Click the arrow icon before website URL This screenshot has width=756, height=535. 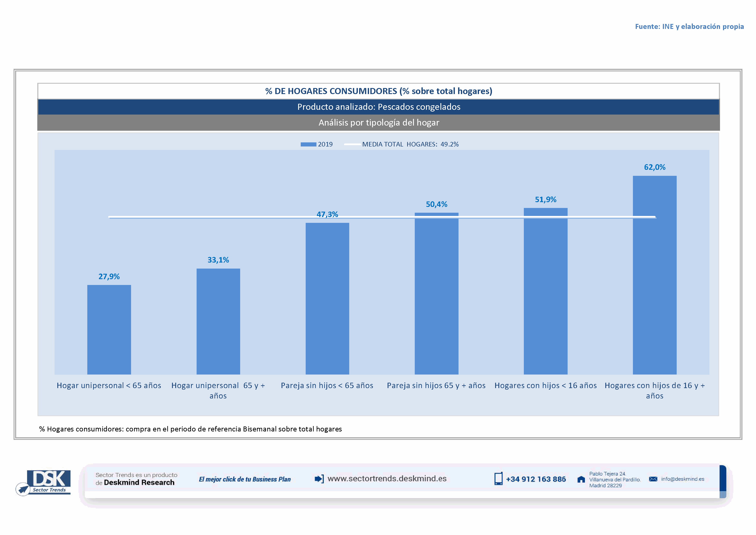319,479
